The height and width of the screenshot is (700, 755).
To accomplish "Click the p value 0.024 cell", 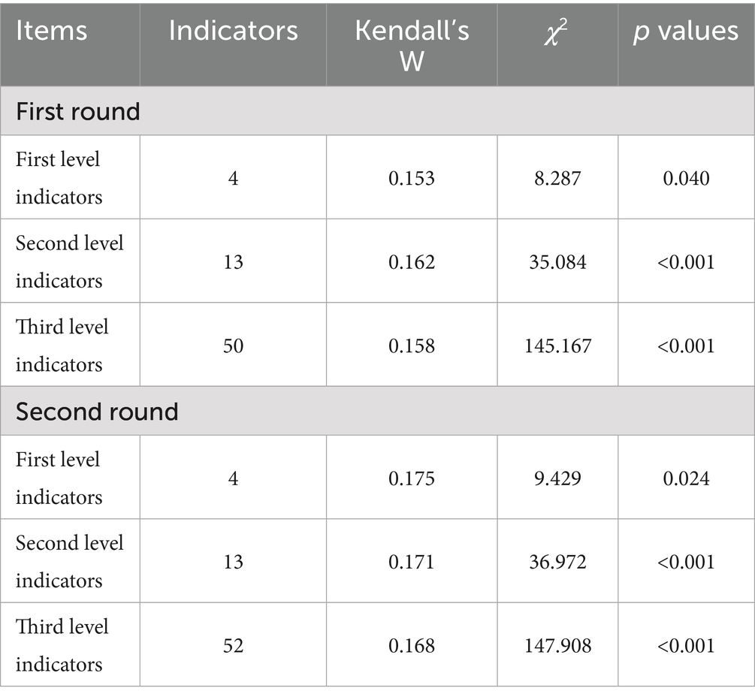I will pyautogui.click(x=686, y=478).
